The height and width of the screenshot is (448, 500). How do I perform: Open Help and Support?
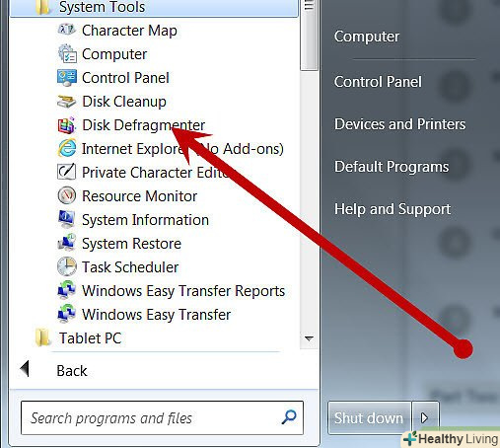(x=393, y=209)
